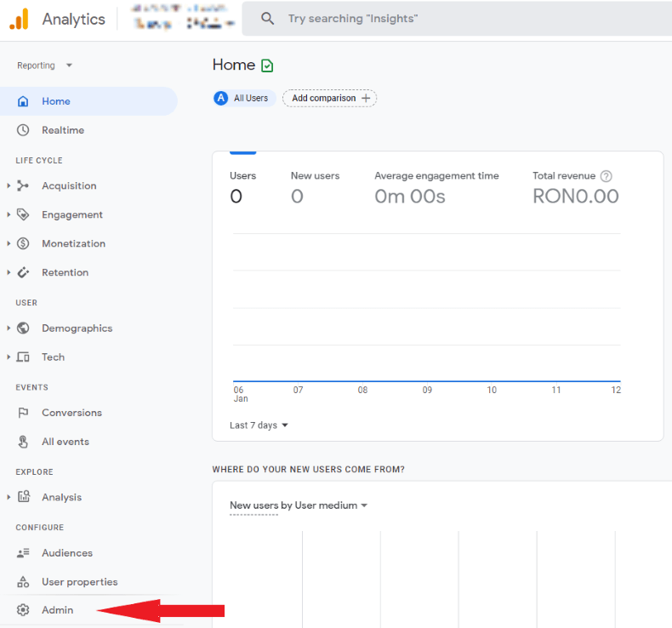
Task: Open New users by User medium dropdown
Action: click(299, 505)
